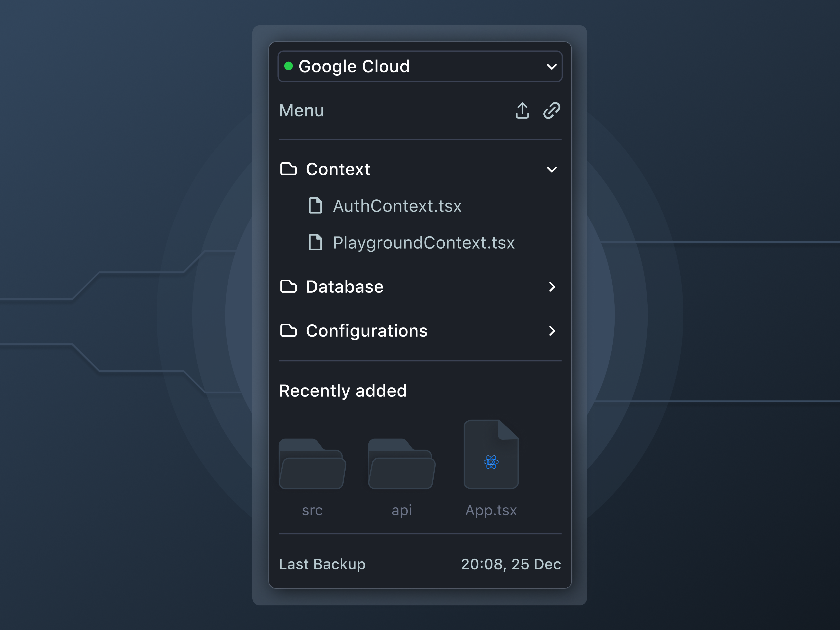Image resolution: width=840 pixels, height=630 pixels.
Task: Expand the Configurations folder with its chevron
Action: tap(552, 331)
